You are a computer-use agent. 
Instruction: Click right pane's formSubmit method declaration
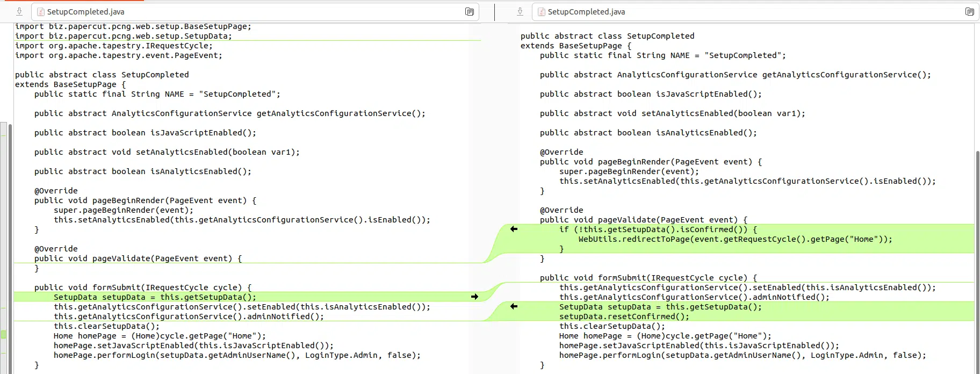pos(648,278)
